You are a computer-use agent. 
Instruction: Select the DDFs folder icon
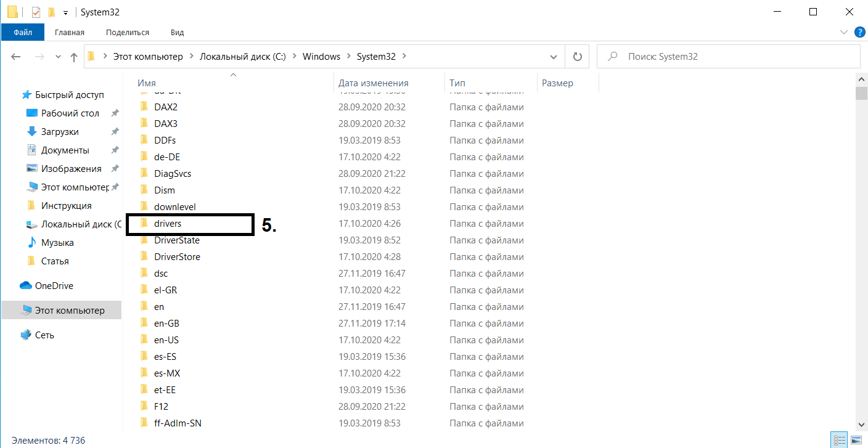pos(144,140)
